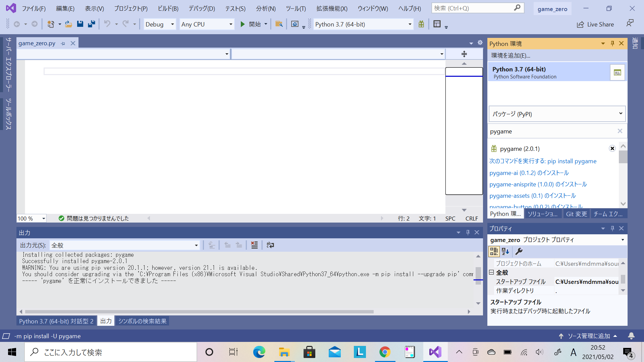Create a new project from the toolbar

(50, 24)
